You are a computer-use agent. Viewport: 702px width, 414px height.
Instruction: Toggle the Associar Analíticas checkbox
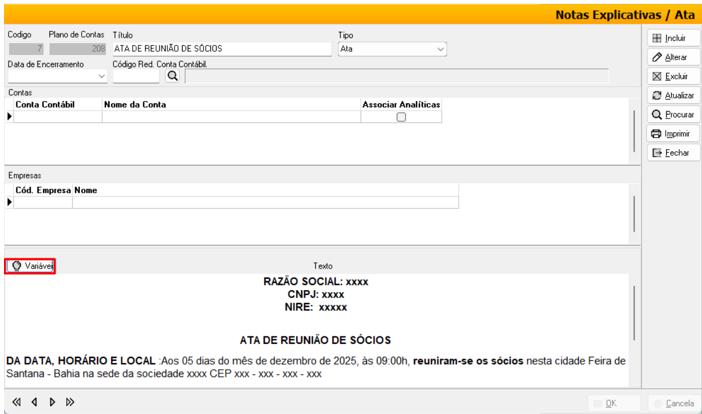point(401,117)
